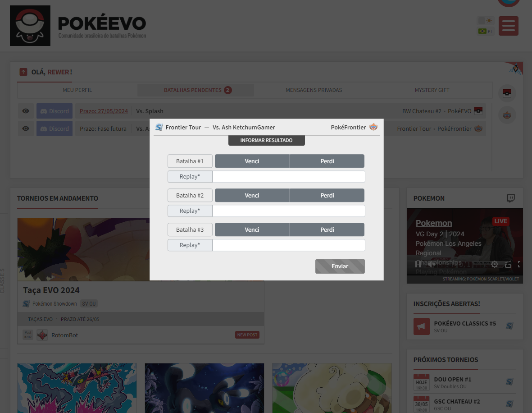Click the Informar Resultado header tab
This screenshot has width=532, height=413.
click(x=266, y=140)
